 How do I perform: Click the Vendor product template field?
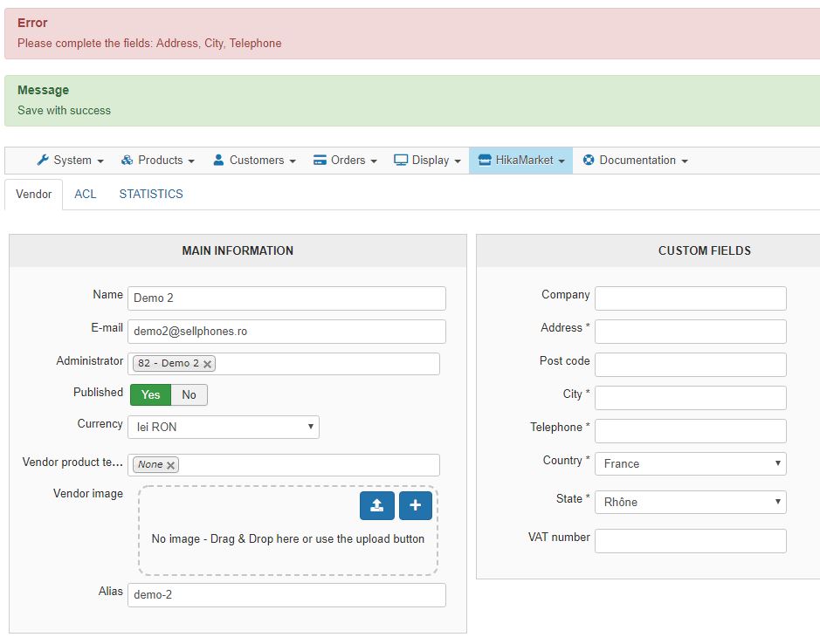(x=284, y=465)
